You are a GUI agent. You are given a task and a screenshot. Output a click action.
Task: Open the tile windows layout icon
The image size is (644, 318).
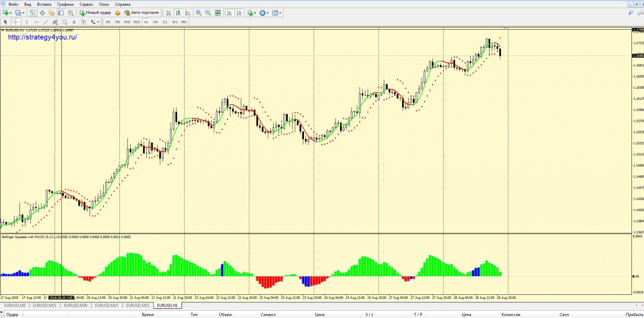(x=218, y=13)
